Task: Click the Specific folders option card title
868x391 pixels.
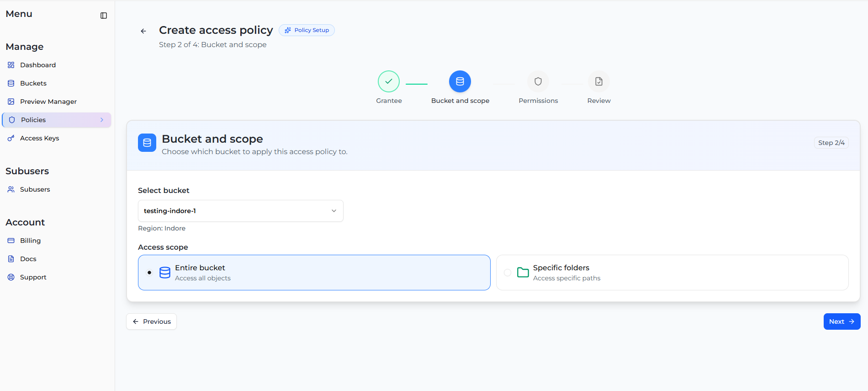Action: click(561, 268)
